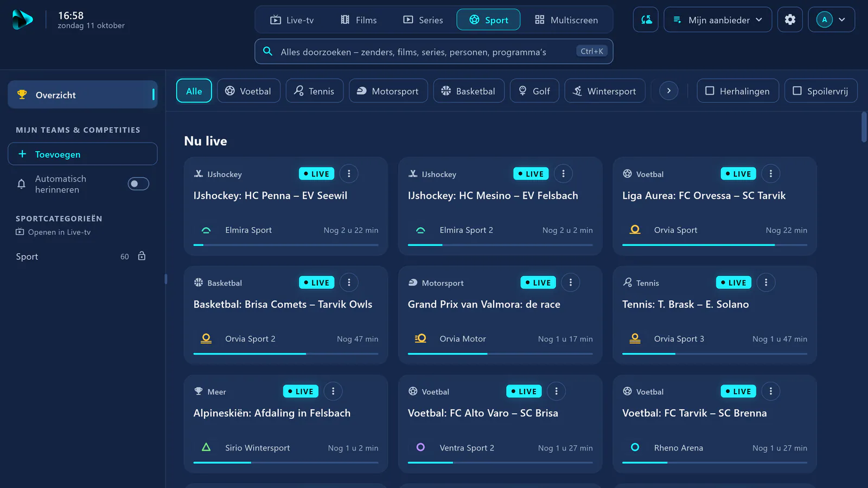Click the vertical scrollbar on the right
The height and width of the screenshot is (488, 868).
864,127
